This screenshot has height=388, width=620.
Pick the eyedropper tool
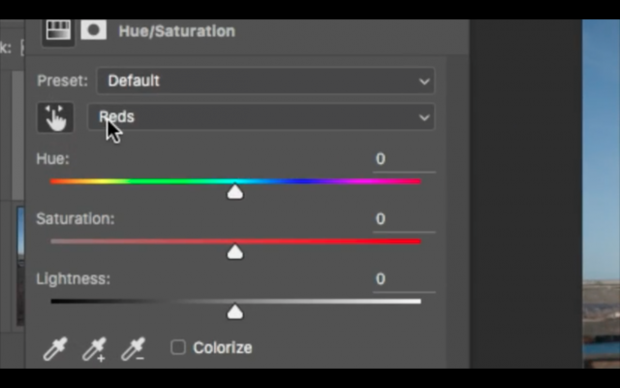tap(55, 348)
